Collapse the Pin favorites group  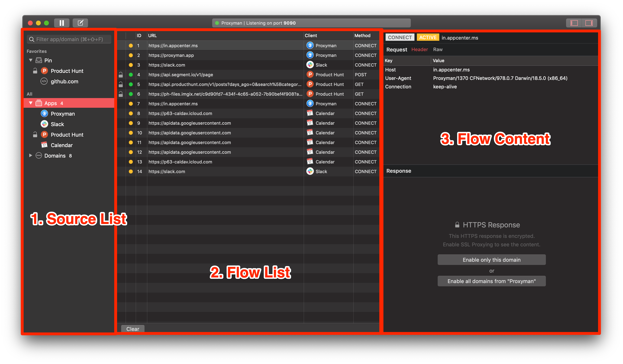click(30, 60)
